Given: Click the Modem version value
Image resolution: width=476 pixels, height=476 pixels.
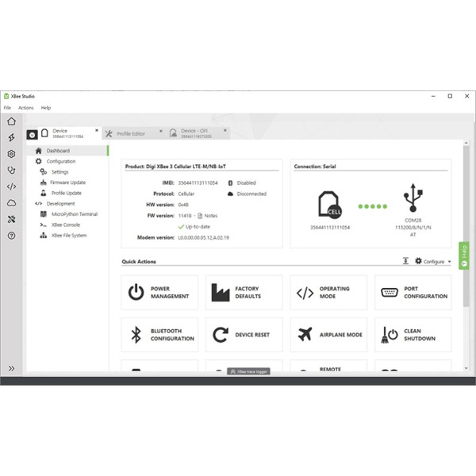Looking at the screenshot, I should coord(203,238).
